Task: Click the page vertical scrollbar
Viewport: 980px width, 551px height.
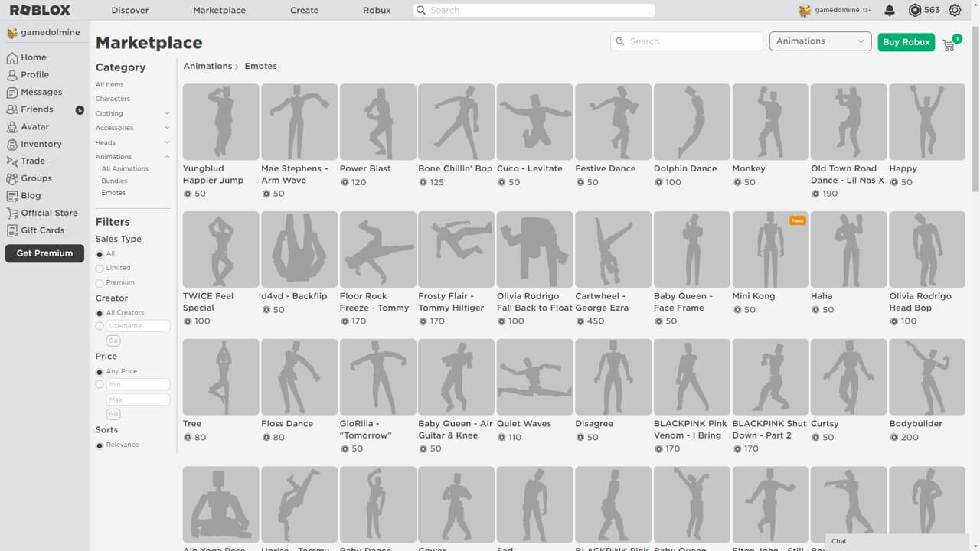Action: (975, 107)
